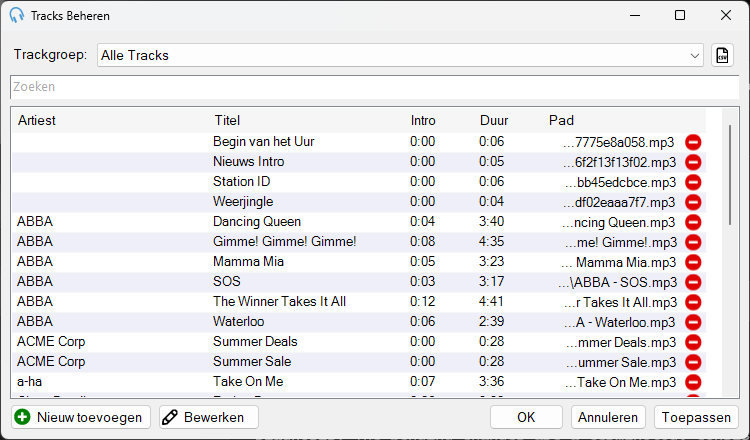
Task: Click the 4:41 duration value
Action: [491, 302]
